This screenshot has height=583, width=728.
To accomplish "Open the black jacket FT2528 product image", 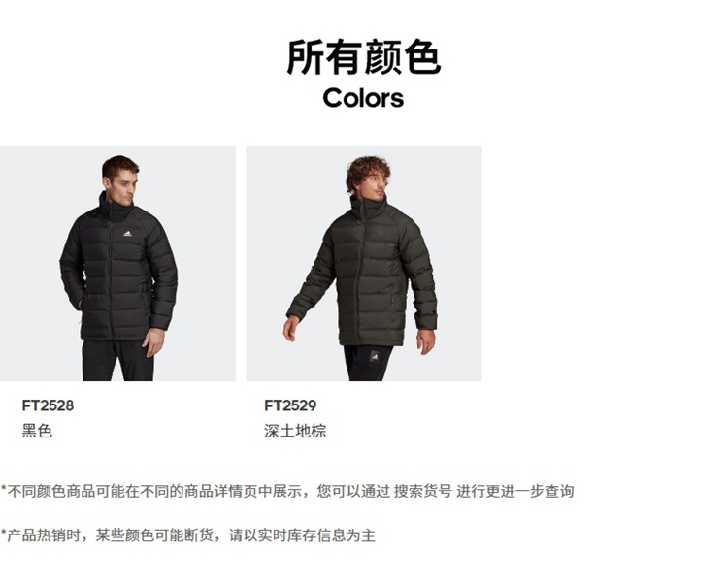I will (117, 263).
